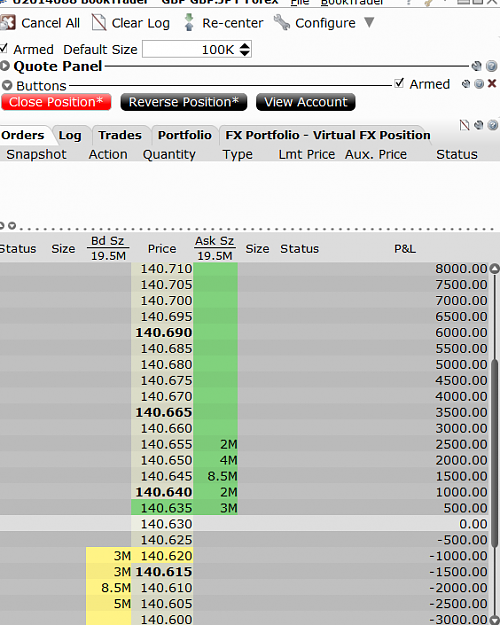
Task: Click the Buttons panel configure wrench icon
Action: tap(466, 84)
